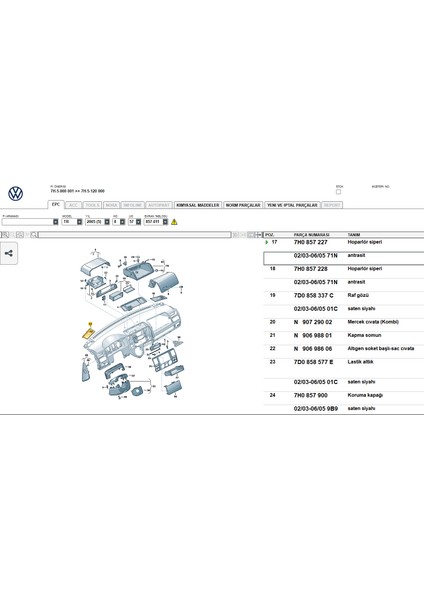Click the dashboard exploded diagram image
This screenshot has width=424, height=600.
[x=132, y=325]
